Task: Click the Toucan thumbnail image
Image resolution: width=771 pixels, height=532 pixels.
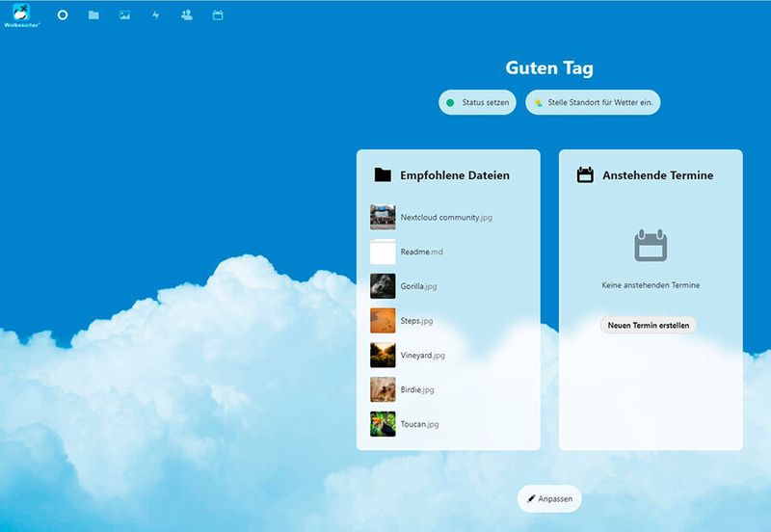Action: click(x=383, y=424)
